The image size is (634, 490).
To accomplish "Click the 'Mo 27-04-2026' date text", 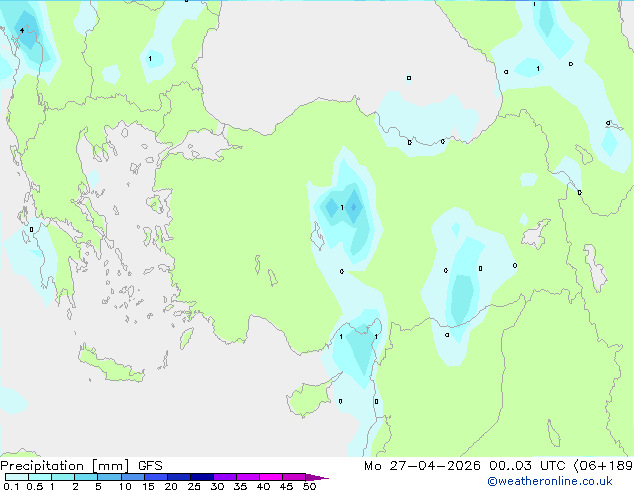I will coord(422,466).
